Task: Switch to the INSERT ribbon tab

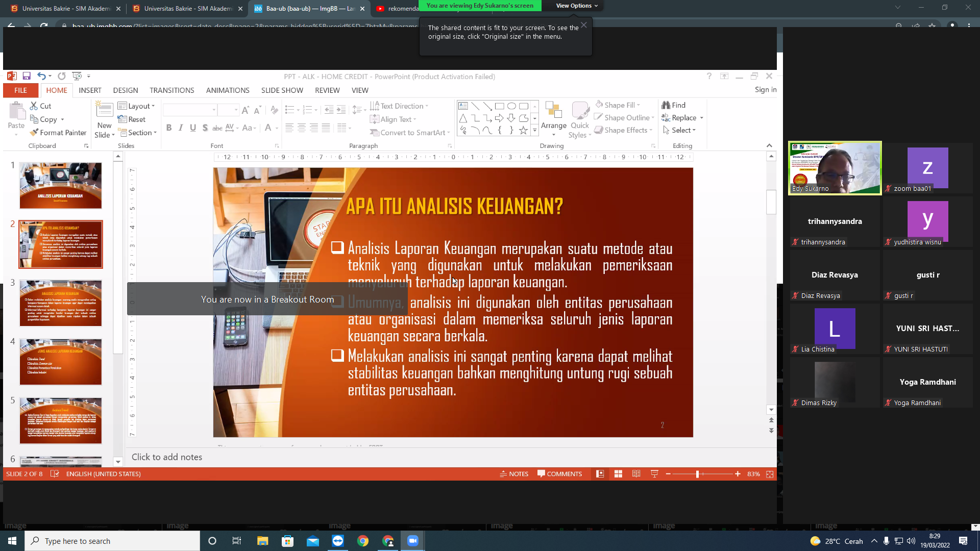Action: point(90,90)
